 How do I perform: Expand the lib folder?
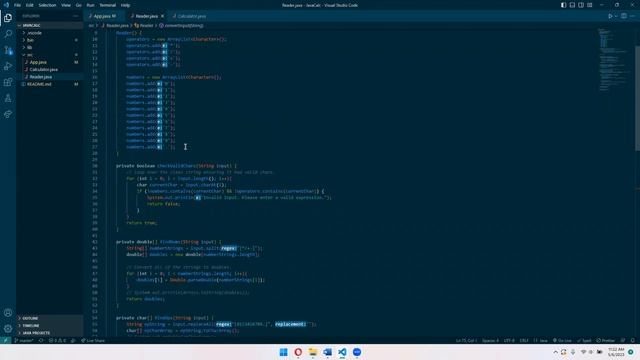[50, 47]
